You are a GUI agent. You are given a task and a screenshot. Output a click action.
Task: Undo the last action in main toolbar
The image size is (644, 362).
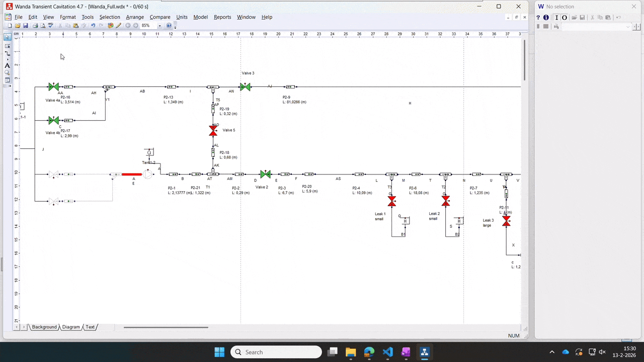93,26
